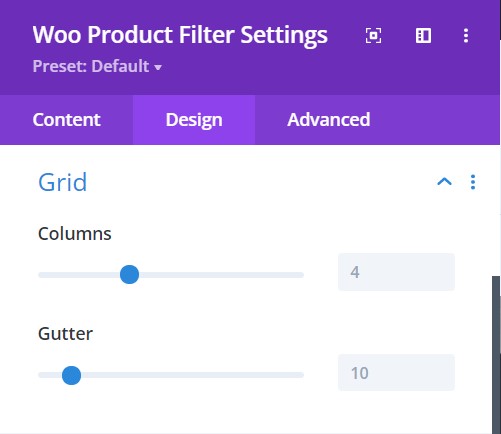Image resolution: width=501 pixels, height=434 pixels.
Task: Click the Columns slider handle
Action: click(129, 275)
